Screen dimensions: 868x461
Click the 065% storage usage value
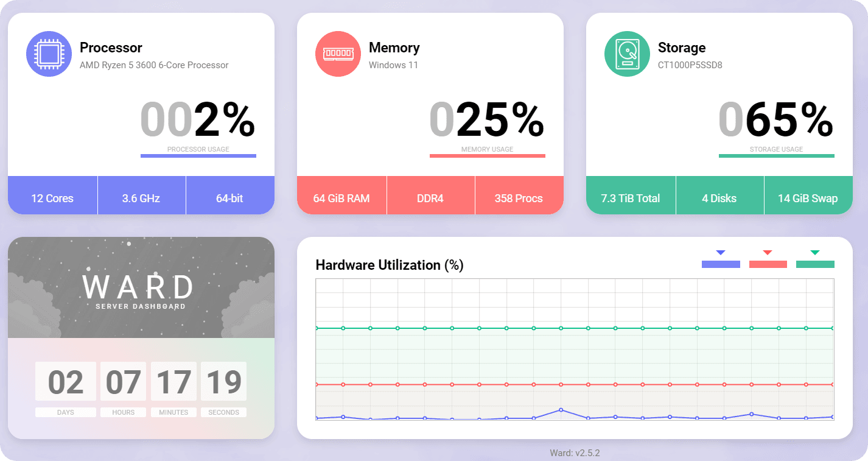tap(776, 120)
